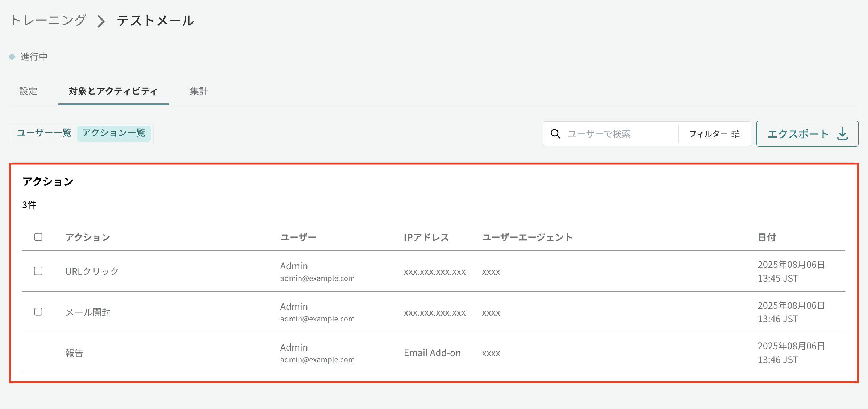Click Admin user in URLクリック row
Image resolution: width=868 pixels, height=409 pixels.
click(294, 266)
